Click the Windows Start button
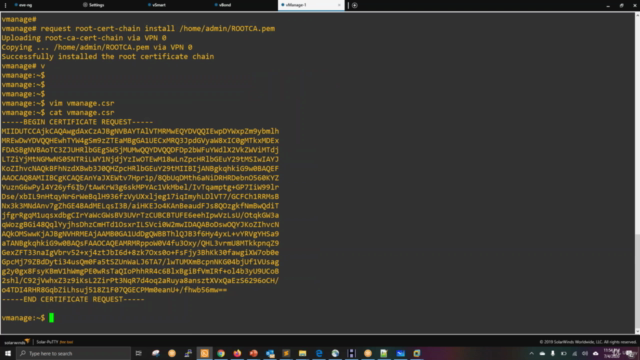640x360 pixels. [x=8, y=353]
